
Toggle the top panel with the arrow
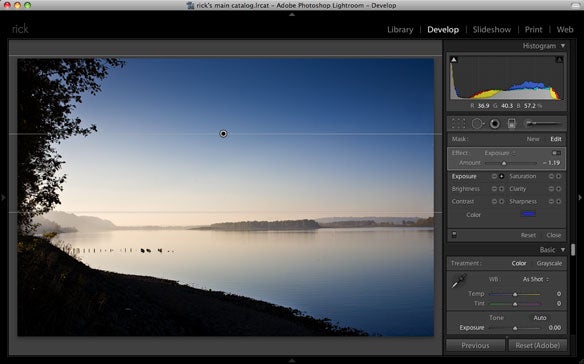292,15
